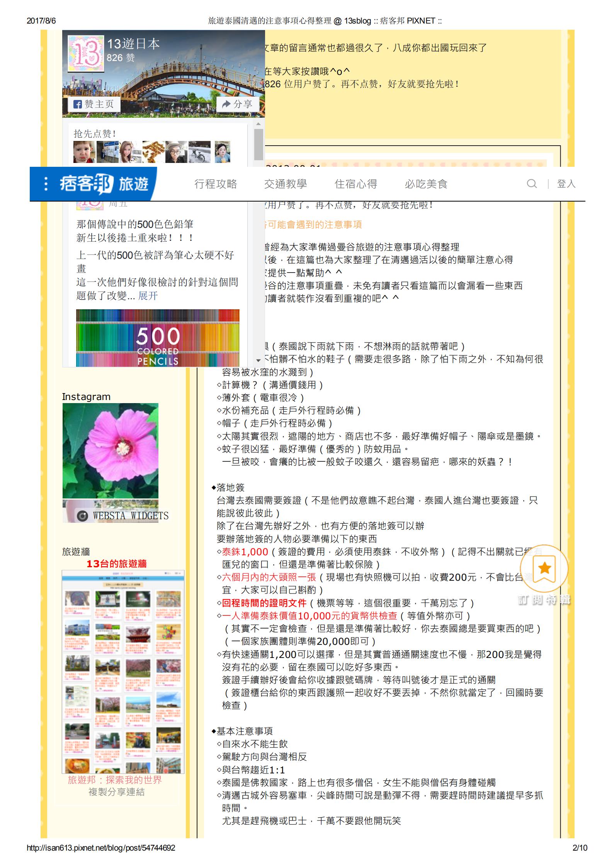614x868 pixels.
Task: Click the 自來水不能生飲 list item
Action: pos(252,744)
